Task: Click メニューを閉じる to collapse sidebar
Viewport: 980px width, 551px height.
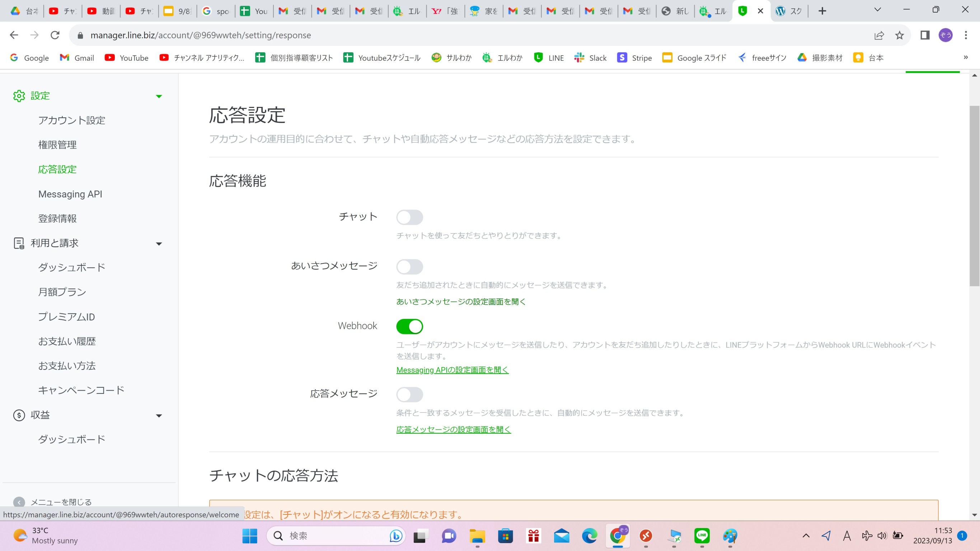Action: (61, 502)
